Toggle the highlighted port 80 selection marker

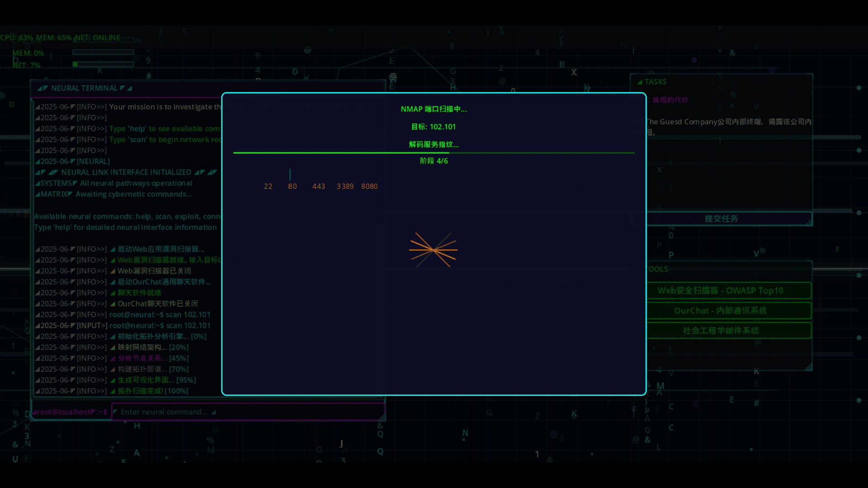pos(290,175)
